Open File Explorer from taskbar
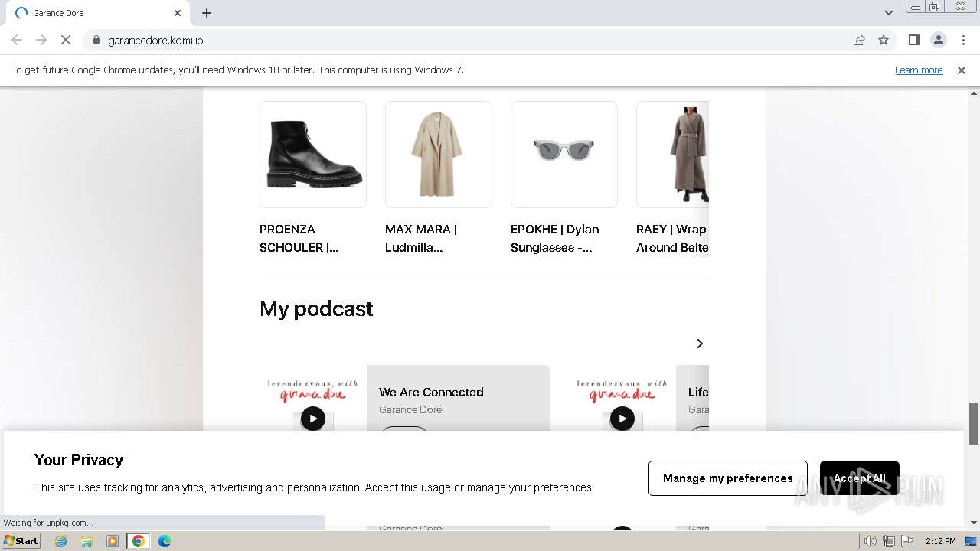Screen dimensions: 980x551 pyautogui.click(x=87, y=541)
